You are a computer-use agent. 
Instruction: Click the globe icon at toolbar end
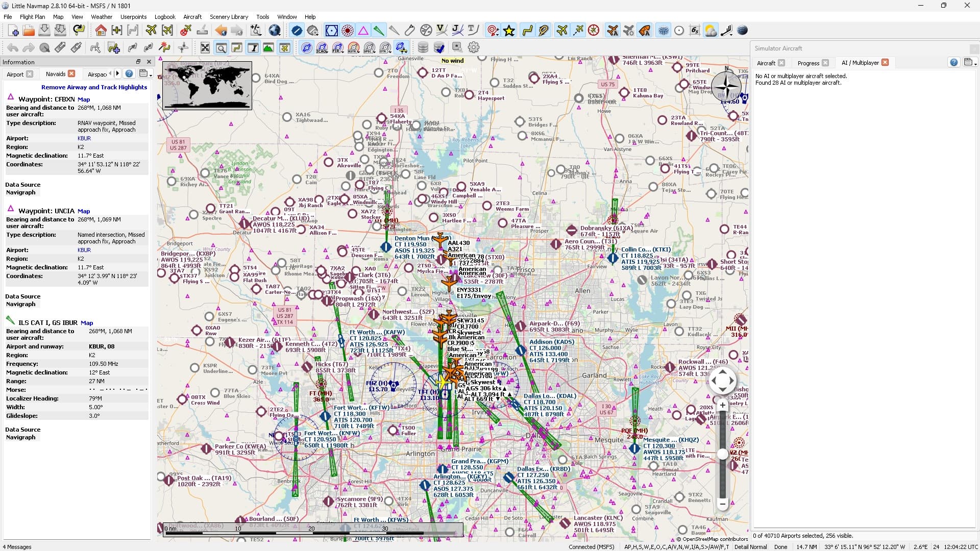click(742, 31)
